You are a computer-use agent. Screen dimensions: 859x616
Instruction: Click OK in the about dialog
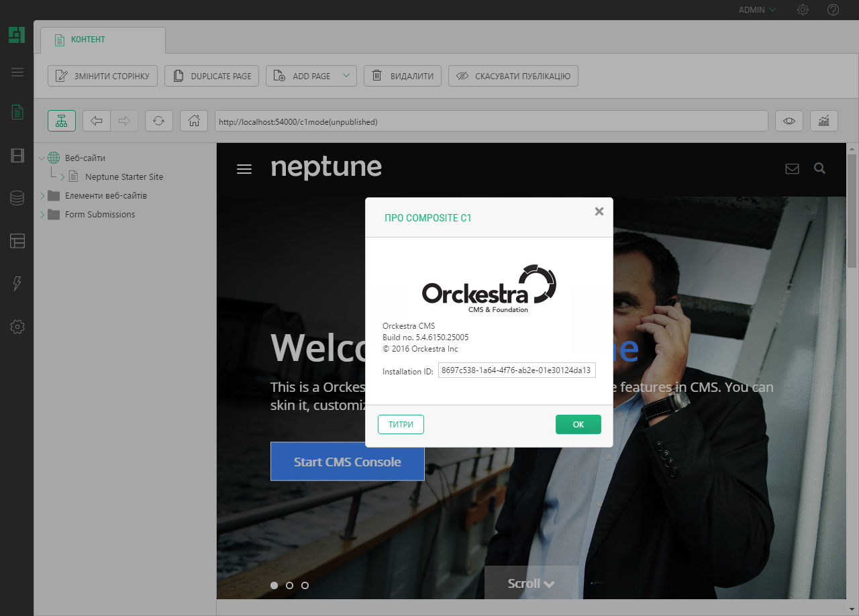pos(578,425)
